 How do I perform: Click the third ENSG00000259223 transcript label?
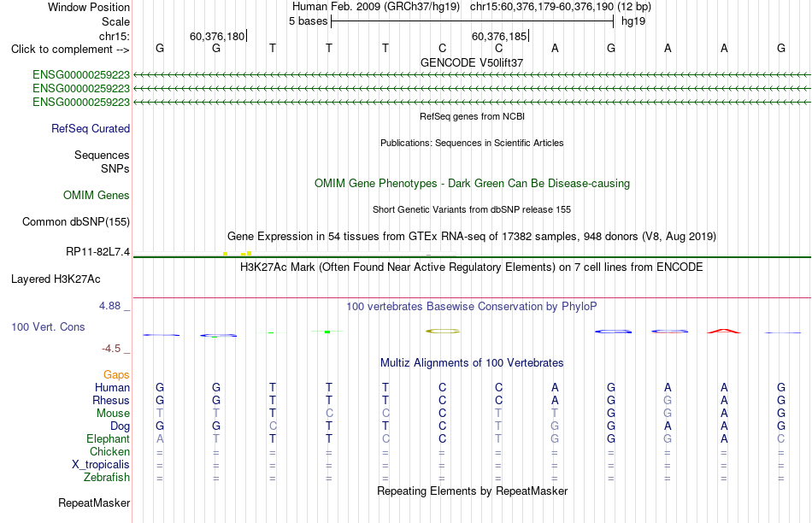[x=81, y=102]
